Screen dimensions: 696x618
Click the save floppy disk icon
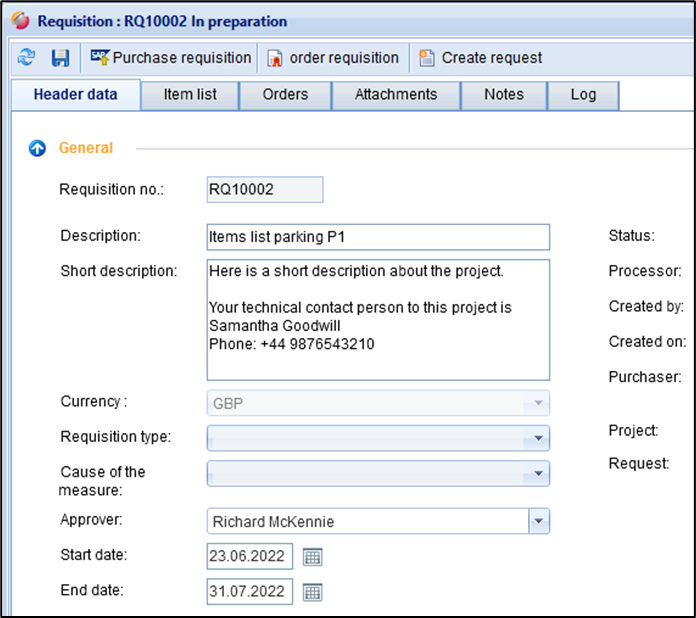(61, 58)
